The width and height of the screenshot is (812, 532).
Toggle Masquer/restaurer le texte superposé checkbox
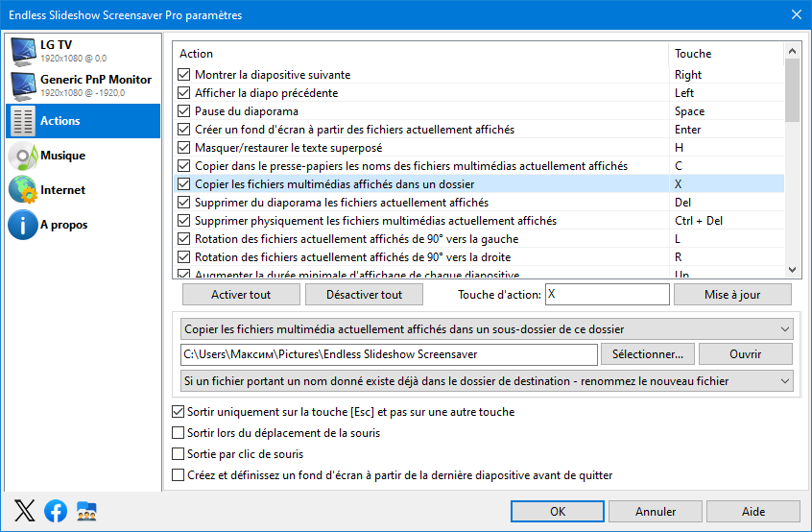coord(184,148)
